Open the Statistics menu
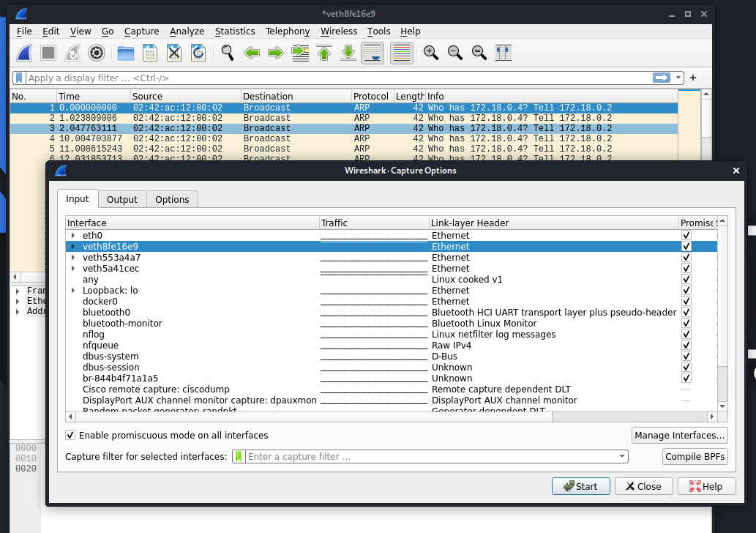The height and width of the screenshot is (533, 756). coord(235,31)
